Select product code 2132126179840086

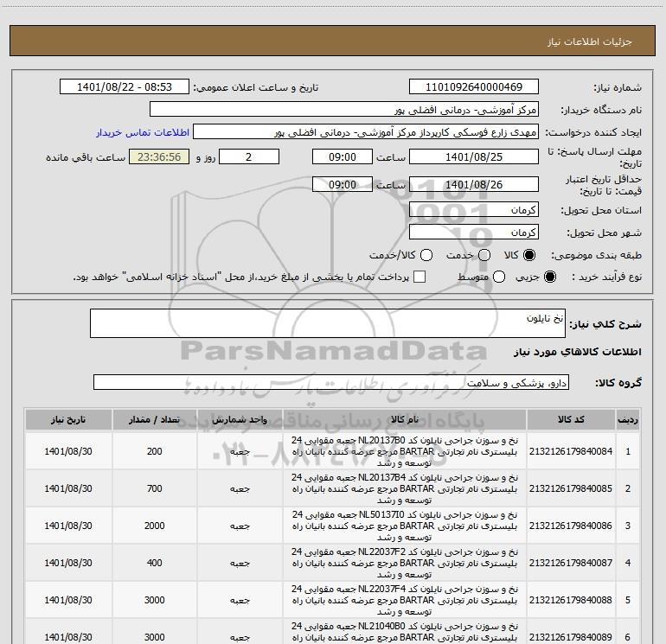[571, 526]
